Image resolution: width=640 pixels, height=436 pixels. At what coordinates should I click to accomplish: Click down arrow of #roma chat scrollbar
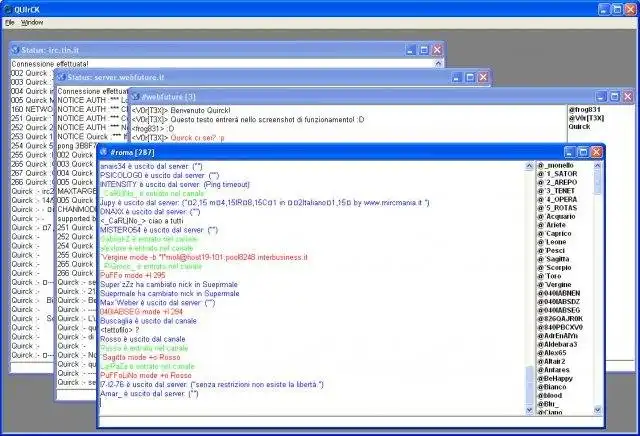(529, 410)
